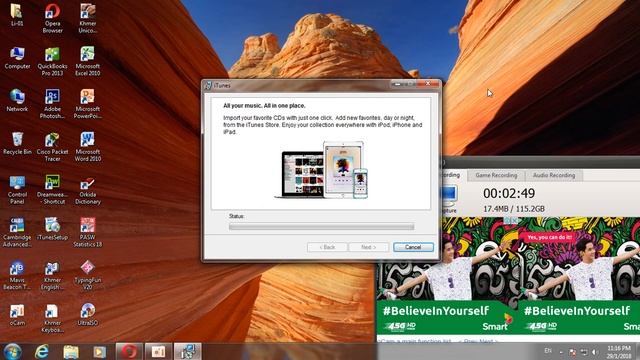640x360 pixels.
Task: Open the Khmer English dictionary shortcut
Action: click(x=52, y=276)
